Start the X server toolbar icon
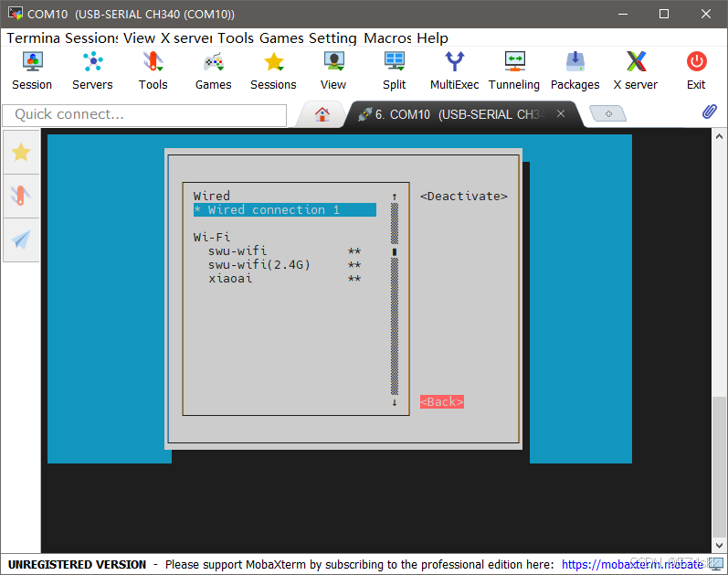This screenshot has height=575, width=728. click(636, 70)
